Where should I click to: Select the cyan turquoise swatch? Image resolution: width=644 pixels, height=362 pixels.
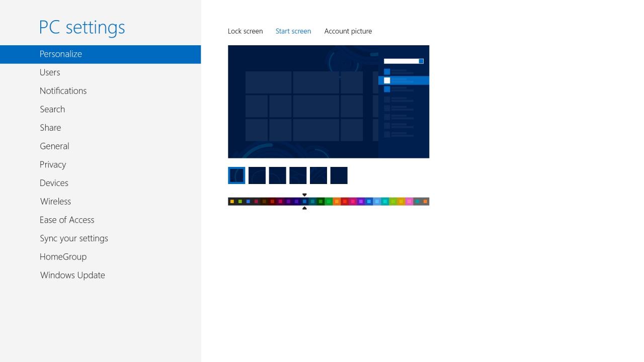[x=385, y=202]
